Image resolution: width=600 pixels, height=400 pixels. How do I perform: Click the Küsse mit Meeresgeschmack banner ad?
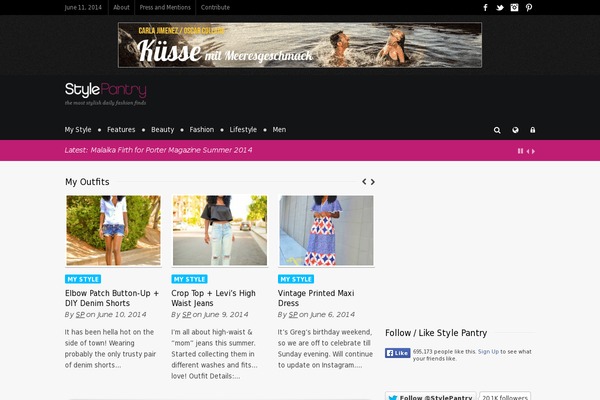[300, 45]
